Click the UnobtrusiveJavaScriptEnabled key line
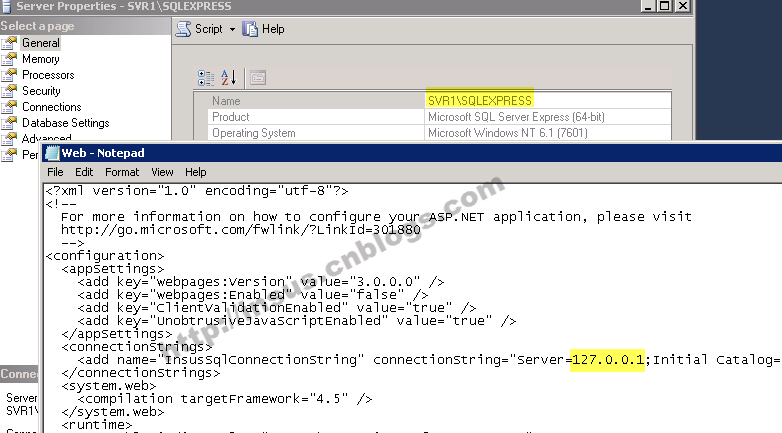The image size is (782, 433). point(296,321)
